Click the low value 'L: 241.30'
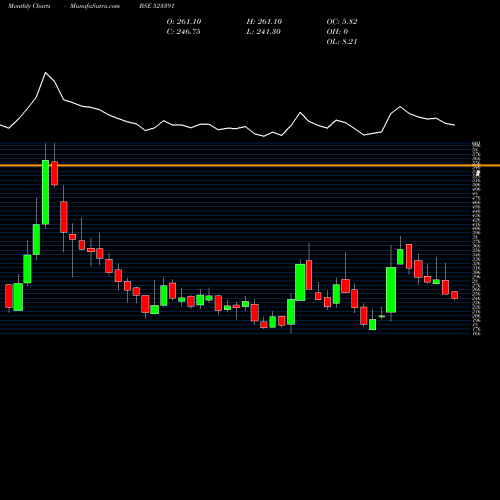 pyautogui.click(x=263, y=32)
